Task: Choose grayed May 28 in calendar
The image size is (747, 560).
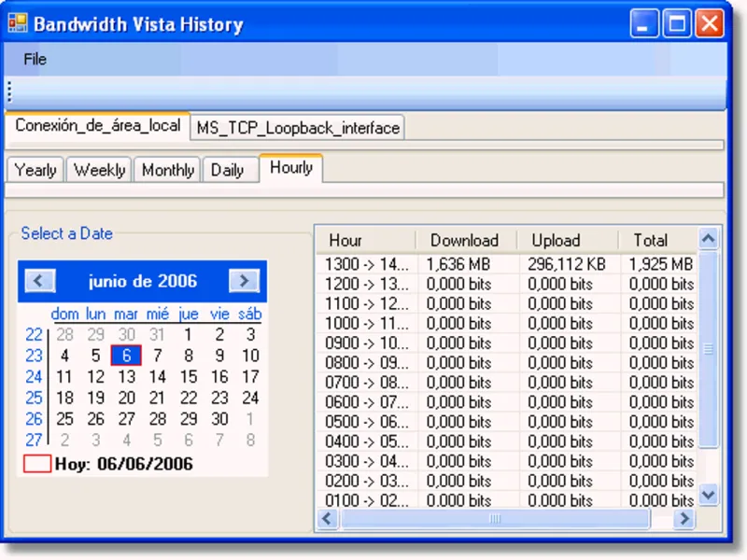Action: (64, 335)
